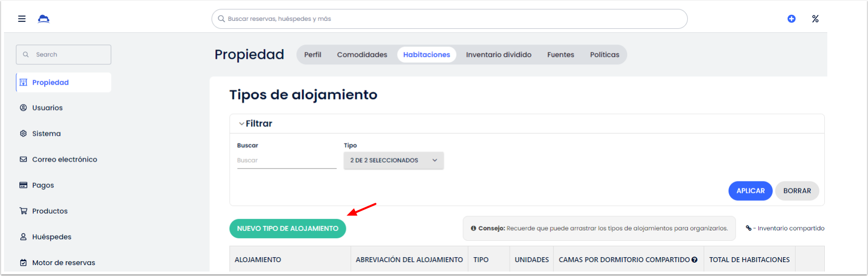Click the Consejo info icon
This screenshot has width=868, height=276.
(473, 228)
